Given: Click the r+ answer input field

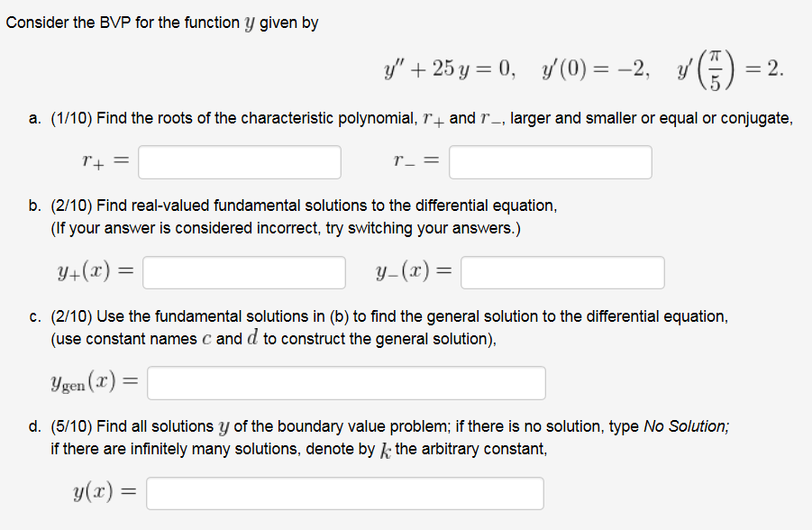Looking at the screenshot, I should coord(239,162).
